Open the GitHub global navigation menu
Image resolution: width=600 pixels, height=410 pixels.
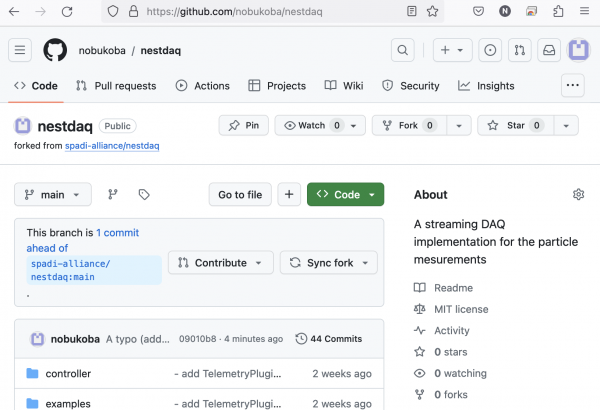20,50
